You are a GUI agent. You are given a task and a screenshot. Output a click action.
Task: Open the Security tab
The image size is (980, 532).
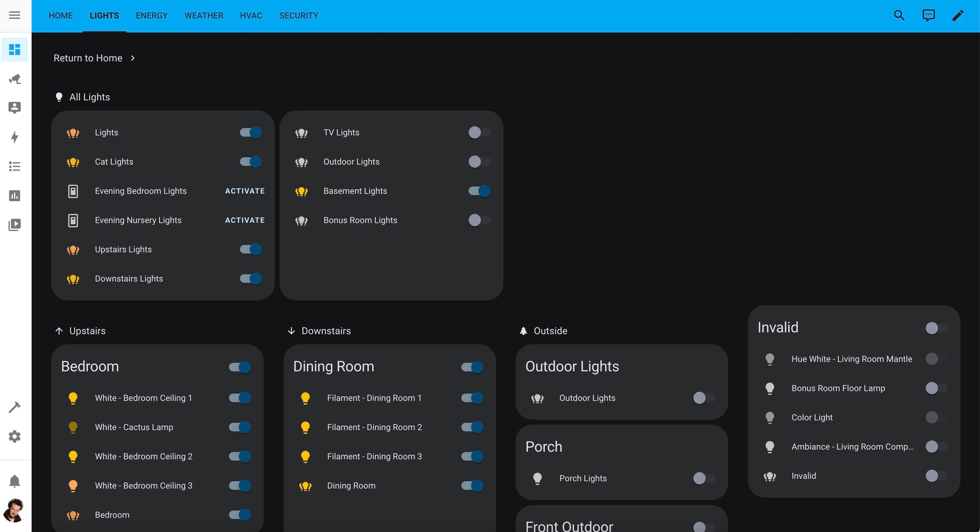click(298, 16)
